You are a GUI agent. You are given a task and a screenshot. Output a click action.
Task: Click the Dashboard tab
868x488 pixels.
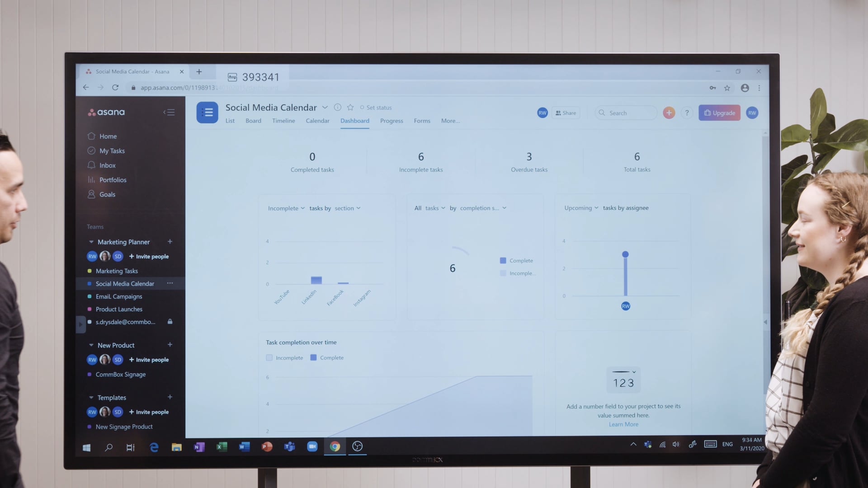click(355, 120)
